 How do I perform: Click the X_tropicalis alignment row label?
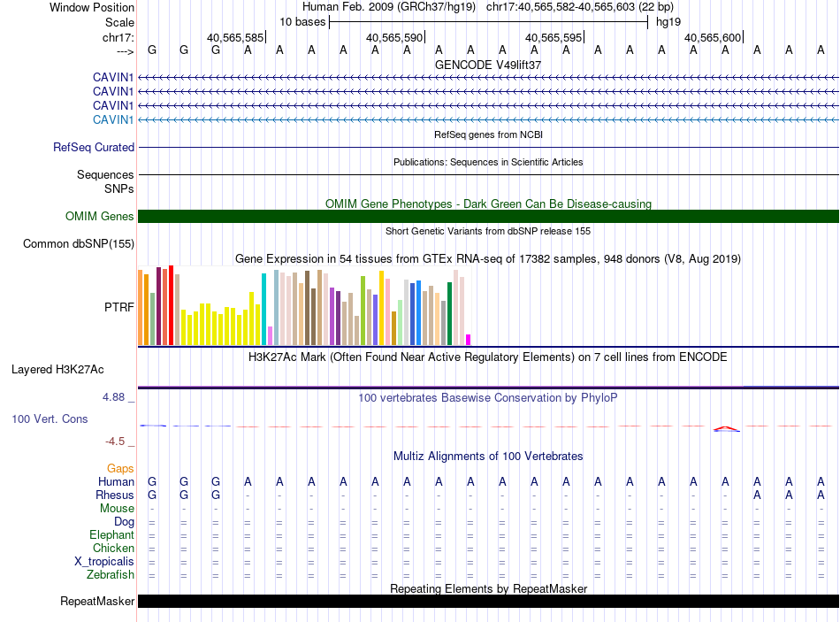coord(104,562)
